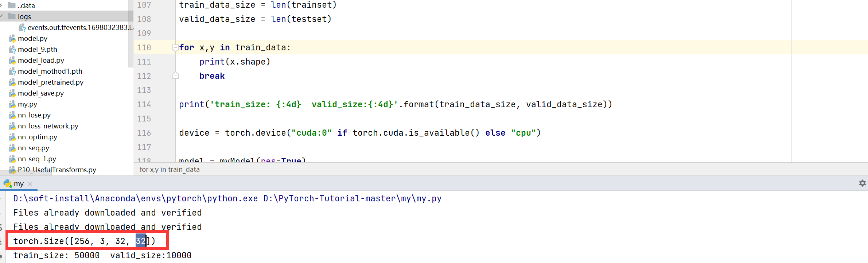Click unknown-file icon beside model_9.pth
Viewport: 868px width, 263px height.
pos(12,50)
